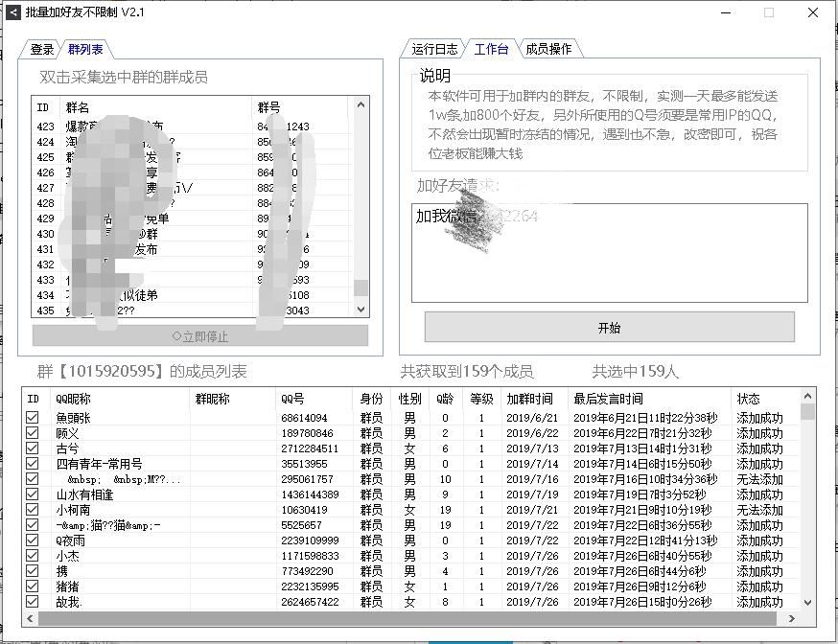
Task: Switch to the 登录 tab
Action: pyautogui.click(x=40, y=49)
